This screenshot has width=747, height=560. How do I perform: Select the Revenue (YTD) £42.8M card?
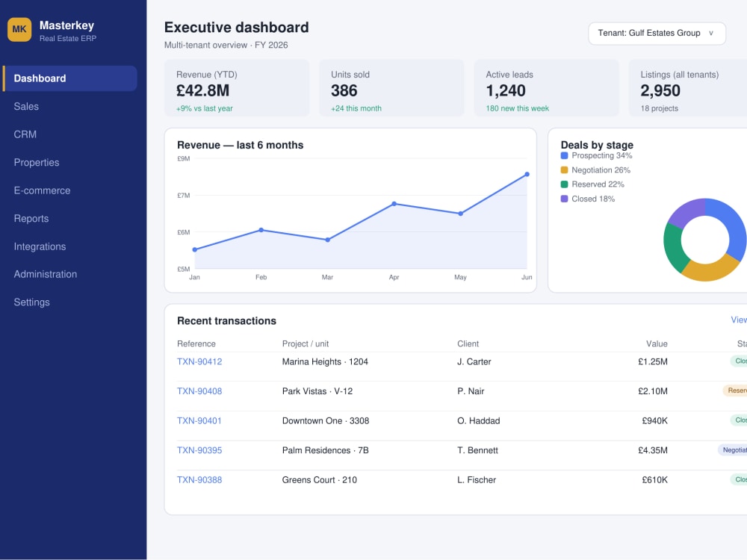click(237, 88)
